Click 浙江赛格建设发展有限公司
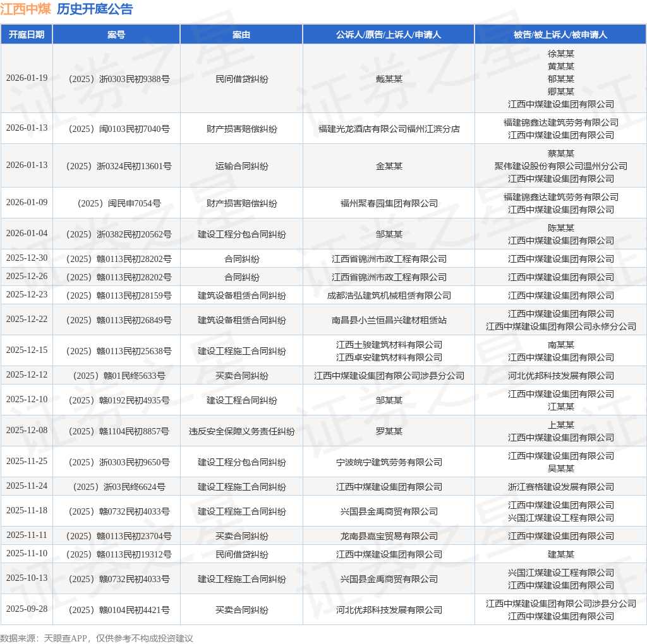This screenshot has height=644, width=647. [x=561, y=487]
